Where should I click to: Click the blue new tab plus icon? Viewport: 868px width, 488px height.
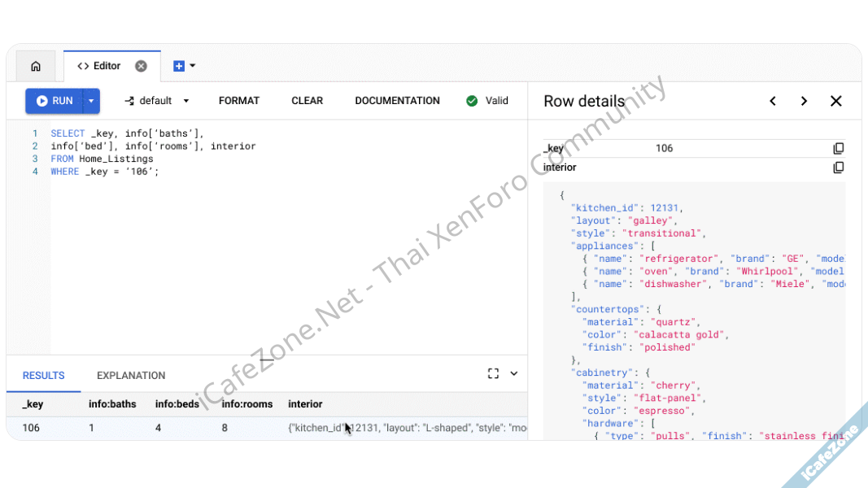pyautogui.click(x=179, y=67)
